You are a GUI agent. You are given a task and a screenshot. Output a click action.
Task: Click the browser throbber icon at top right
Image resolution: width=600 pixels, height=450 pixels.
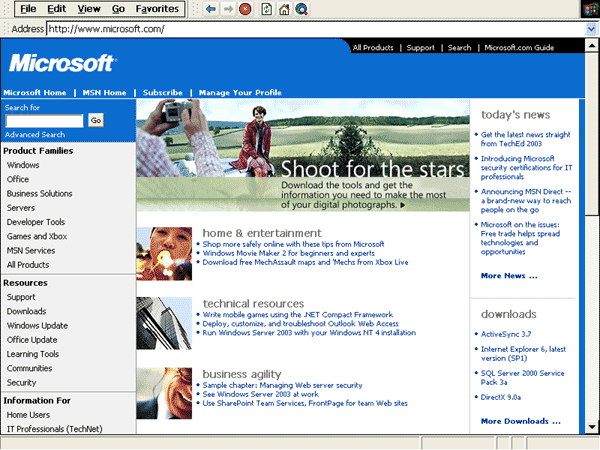pos(589,9)
